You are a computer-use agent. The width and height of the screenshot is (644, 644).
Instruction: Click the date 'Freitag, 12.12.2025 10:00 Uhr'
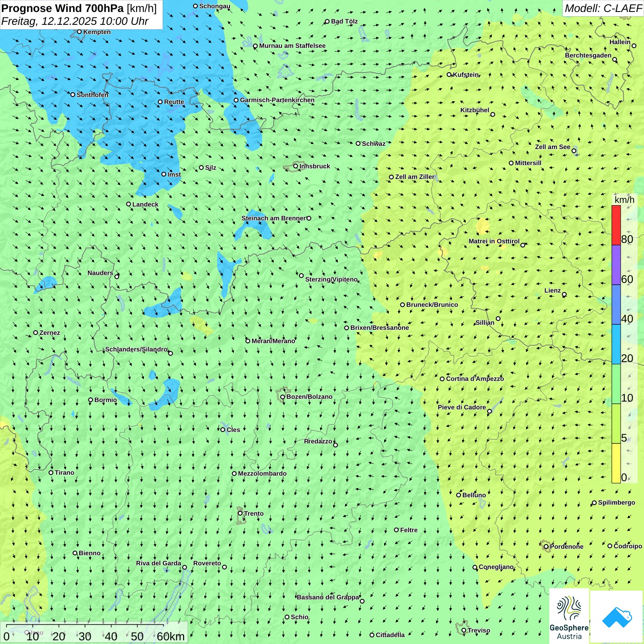[75, 21]
